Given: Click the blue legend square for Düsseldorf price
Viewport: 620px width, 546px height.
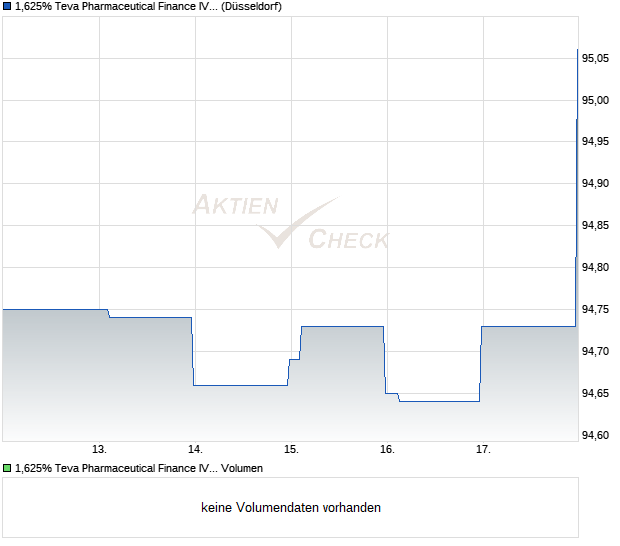Looking at the screenshot, I should 7,7.
